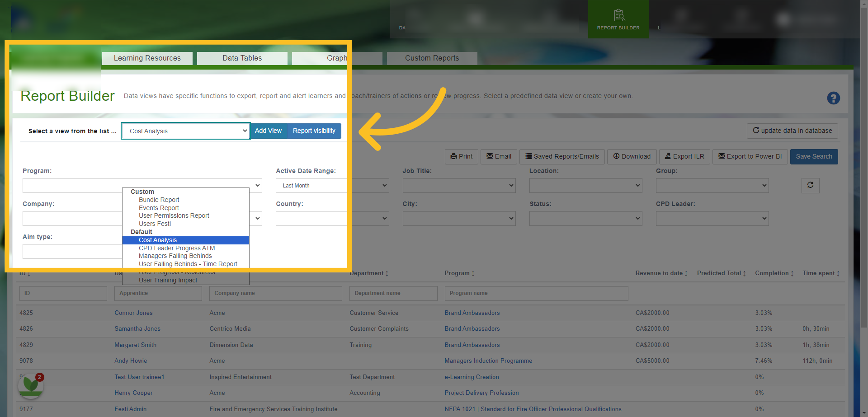
Task: Click the blue help question mark icon
Action: coord(833,98)
